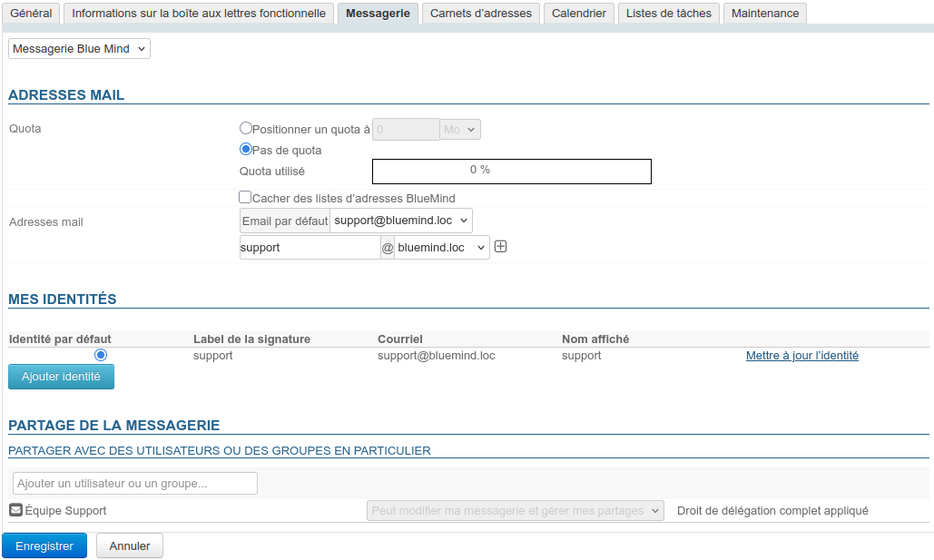Open the Maintenance tab
The width and height of the screenshot is (934, 560).
click(x=765, y=14)
